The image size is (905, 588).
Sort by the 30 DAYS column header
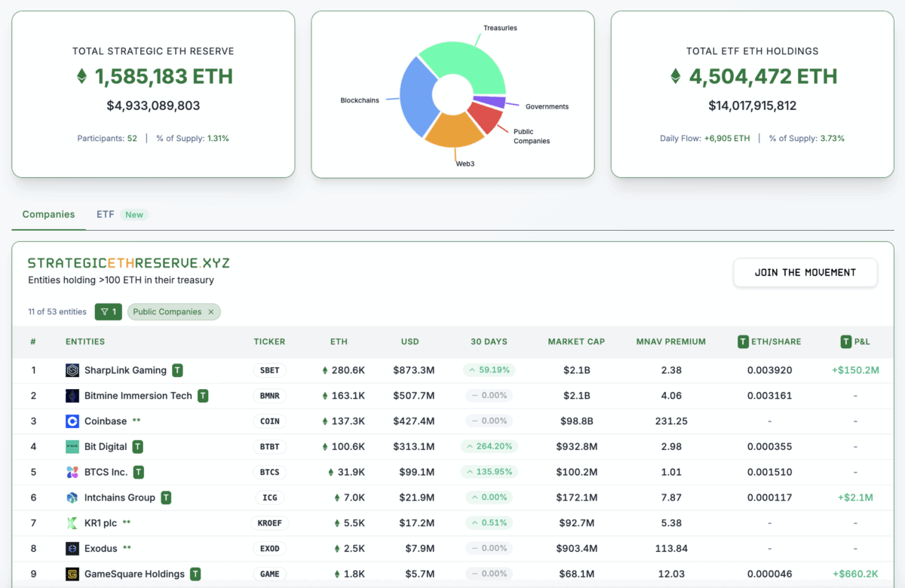click(489, 341)
